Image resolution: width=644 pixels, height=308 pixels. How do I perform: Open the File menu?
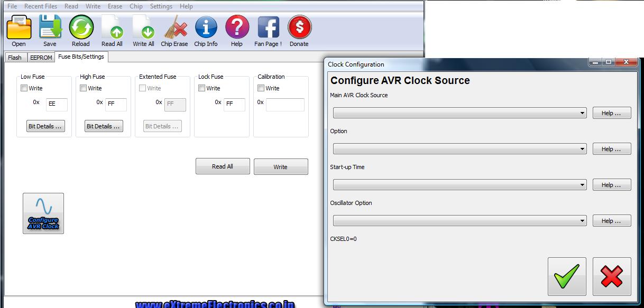[x=12, y=6]
